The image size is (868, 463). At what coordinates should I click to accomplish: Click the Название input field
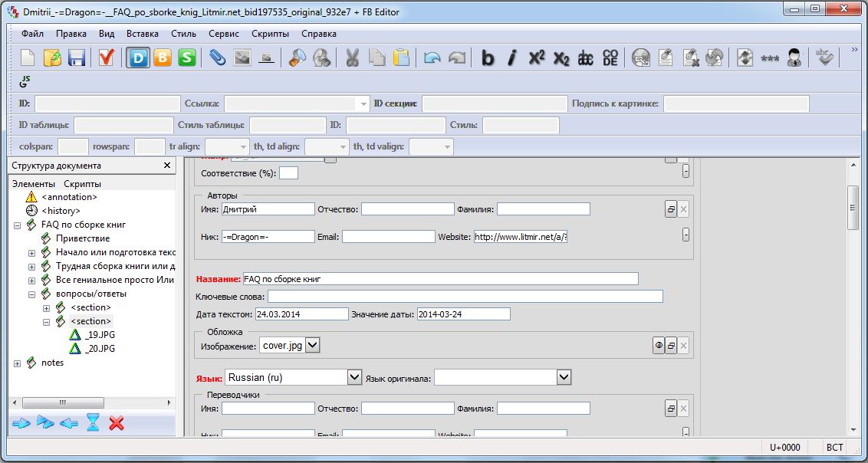click(x=439, y=279)
